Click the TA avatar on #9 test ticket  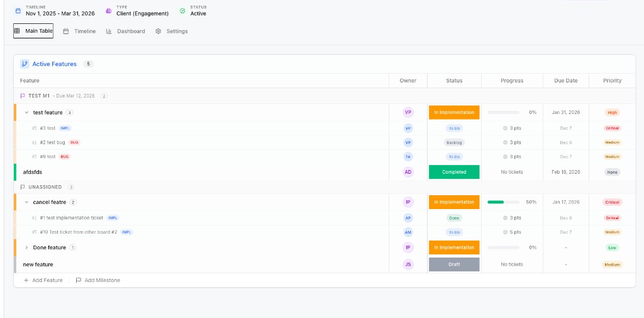(x=408, y=157)
